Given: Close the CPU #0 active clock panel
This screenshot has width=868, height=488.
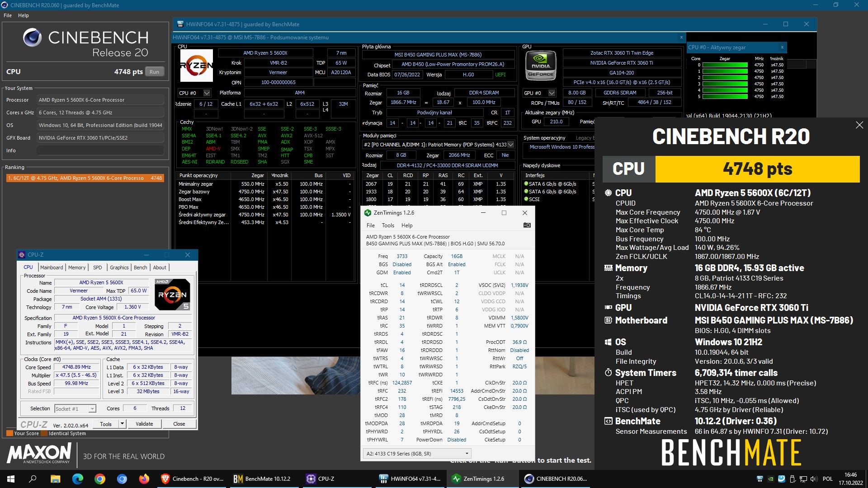Looking at the screenshot, I should 782,47.
